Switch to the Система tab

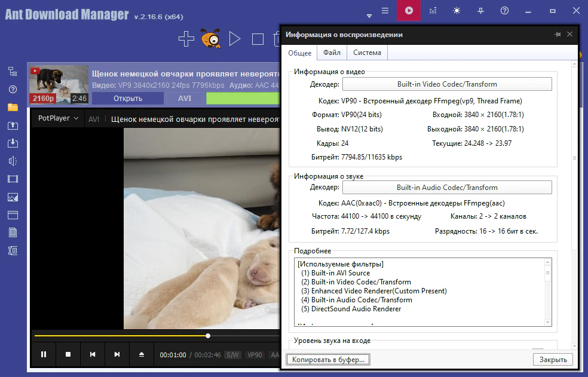pyautogui.click(x=367, y=53)
